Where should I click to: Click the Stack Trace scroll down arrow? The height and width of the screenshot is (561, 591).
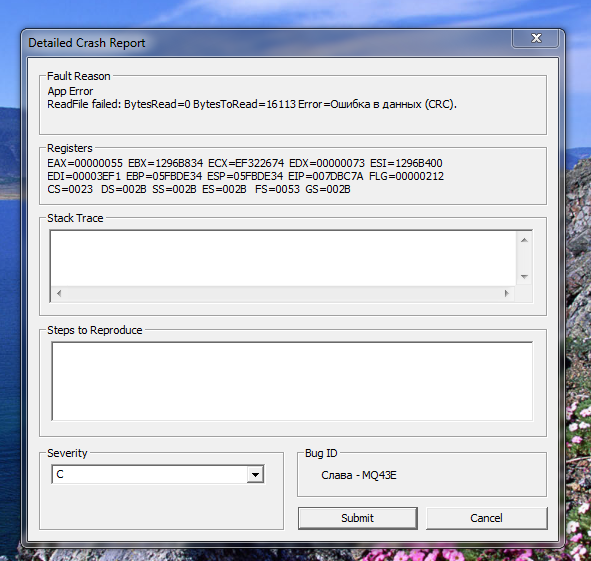(x=524, y=277)
